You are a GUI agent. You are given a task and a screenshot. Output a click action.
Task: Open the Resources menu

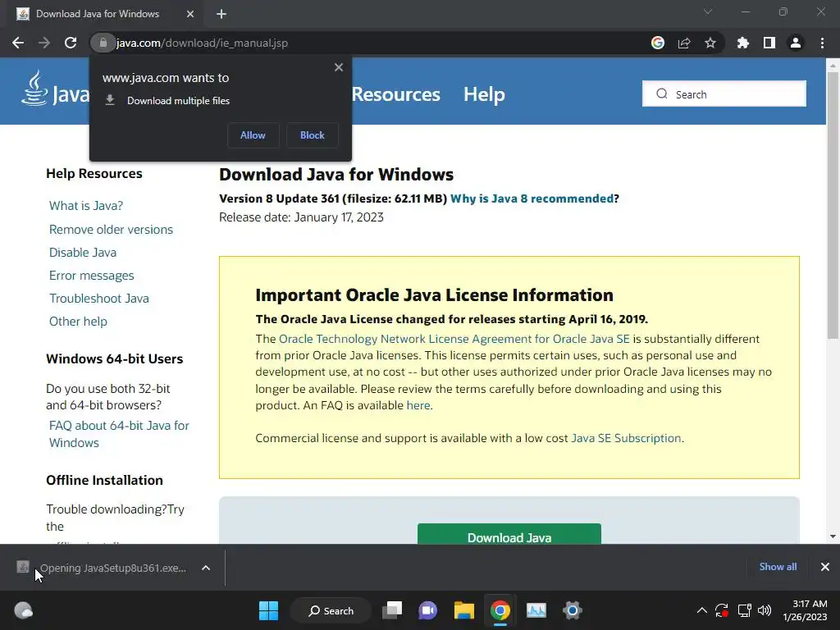396,94
